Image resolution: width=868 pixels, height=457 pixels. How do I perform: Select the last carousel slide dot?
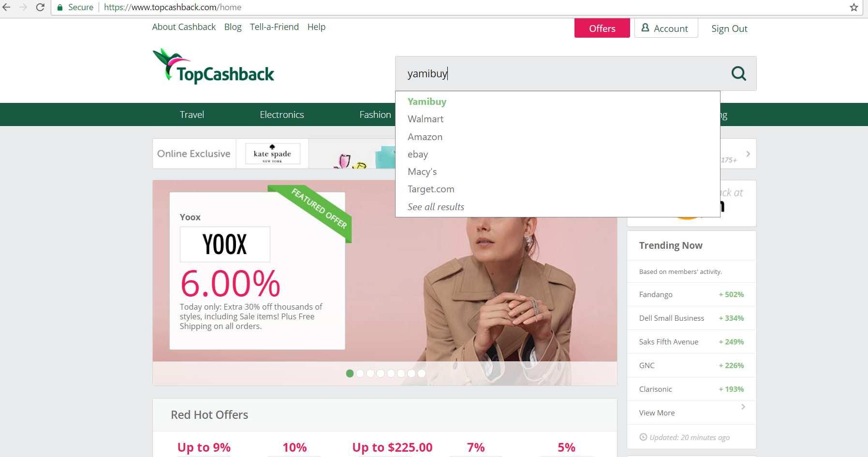[x=422, y=373]
